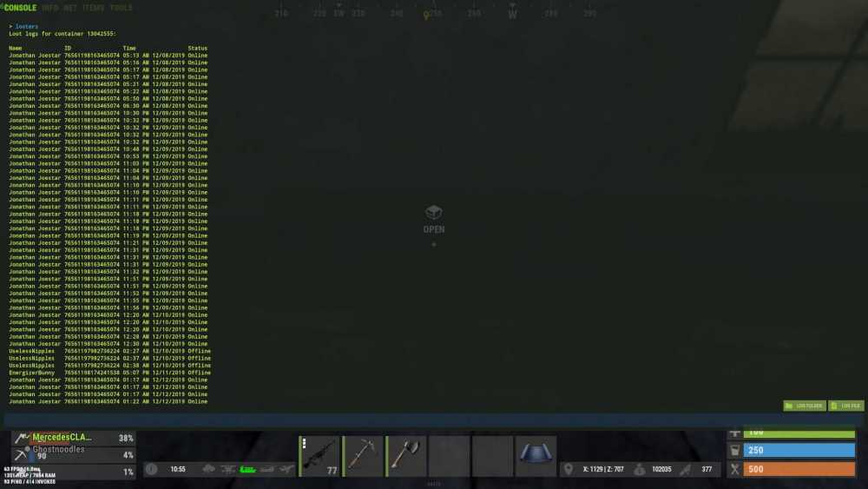This screenshot has height=489, width=868.
Task: Click the orange hunger bar showing 500
Action: 798,469
